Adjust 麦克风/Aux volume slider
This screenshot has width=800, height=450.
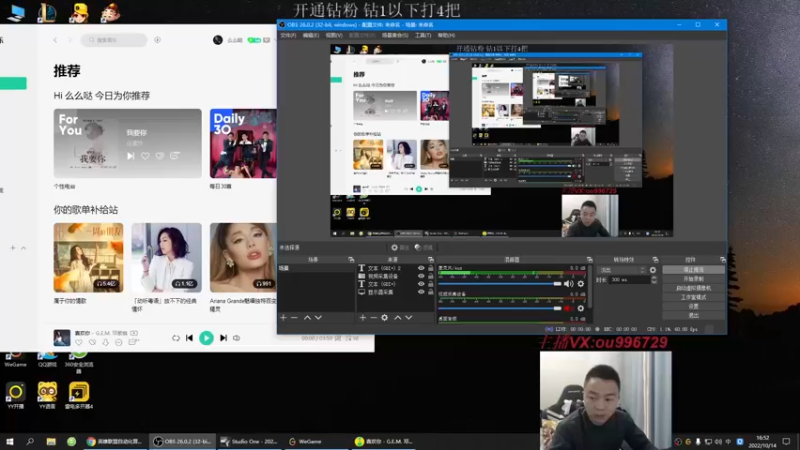click(x=500, y=284)
